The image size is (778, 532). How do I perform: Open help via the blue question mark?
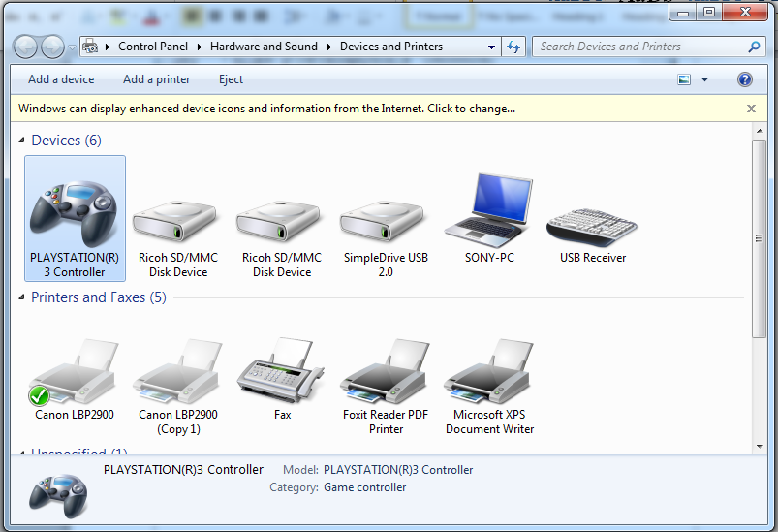click(x=745, y=79)
